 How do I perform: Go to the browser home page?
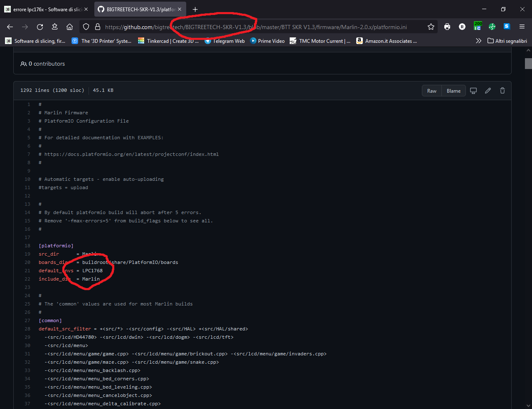pos(69,27)
